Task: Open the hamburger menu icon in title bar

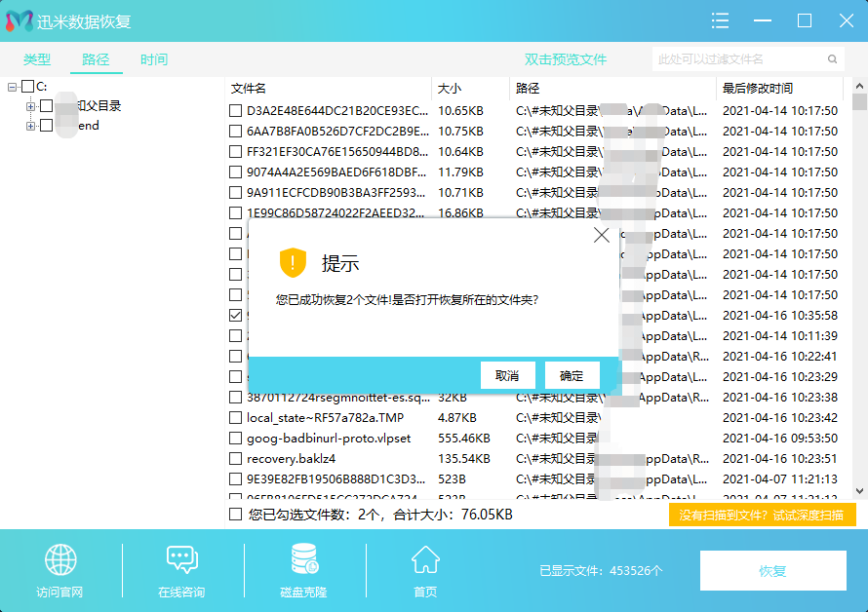Action: [721, 20]
